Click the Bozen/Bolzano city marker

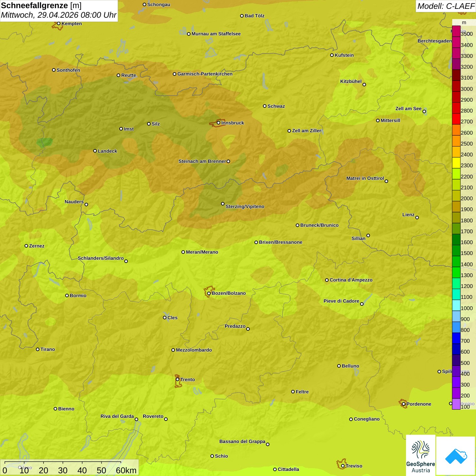tap(209, 293)
